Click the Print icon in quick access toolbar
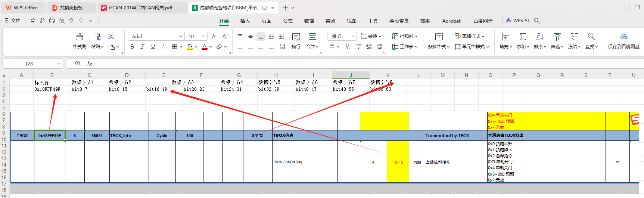Viewport: 644px width, 198px height. coord(52,21)
